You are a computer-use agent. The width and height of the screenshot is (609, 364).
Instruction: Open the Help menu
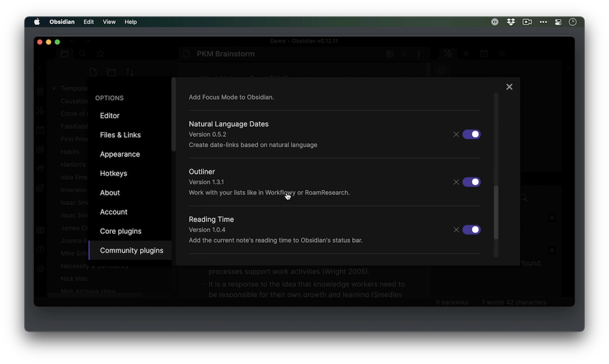coord(130,22)
